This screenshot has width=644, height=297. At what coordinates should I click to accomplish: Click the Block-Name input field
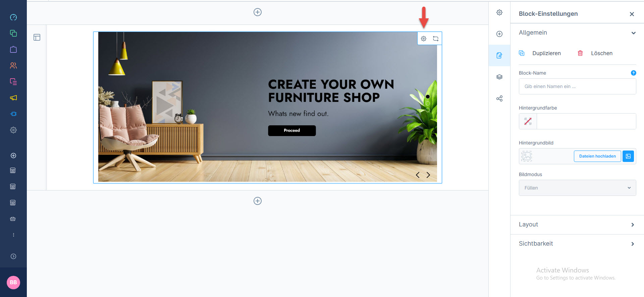[x=577, y=86]
